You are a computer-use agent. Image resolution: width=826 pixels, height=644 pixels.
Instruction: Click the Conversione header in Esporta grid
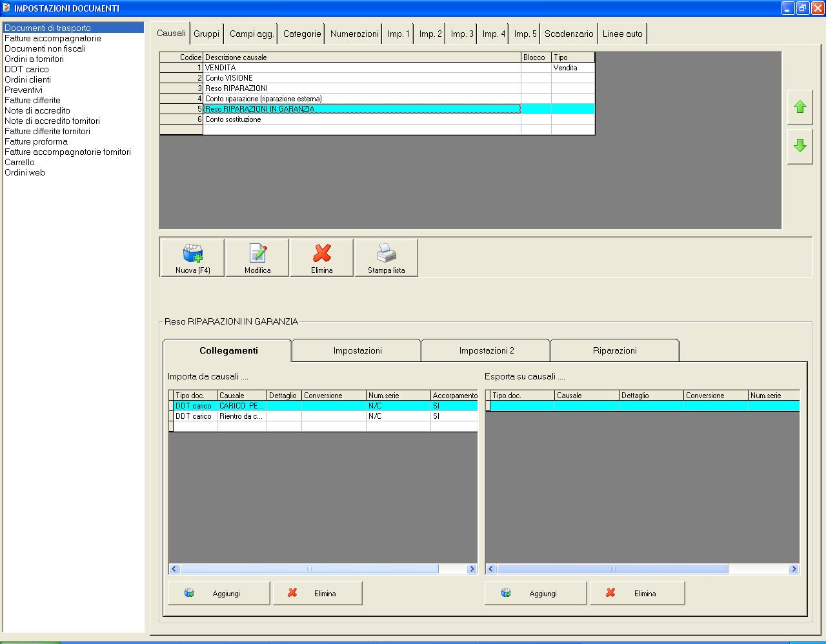click(716, 396)
